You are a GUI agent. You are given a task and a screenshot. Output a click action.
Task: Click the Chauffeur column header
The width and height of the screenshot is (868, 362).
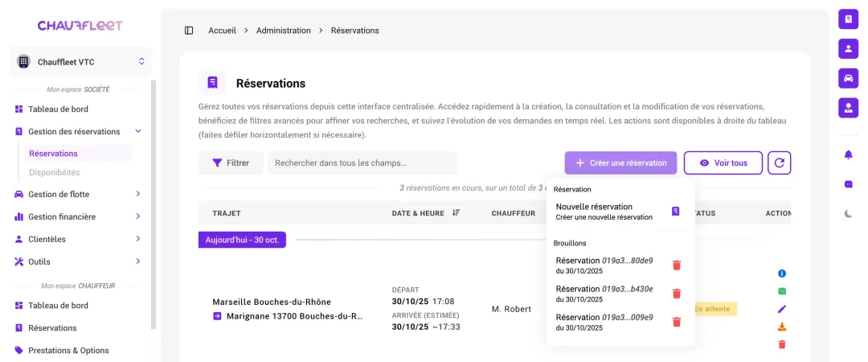(x=513, y=213)
